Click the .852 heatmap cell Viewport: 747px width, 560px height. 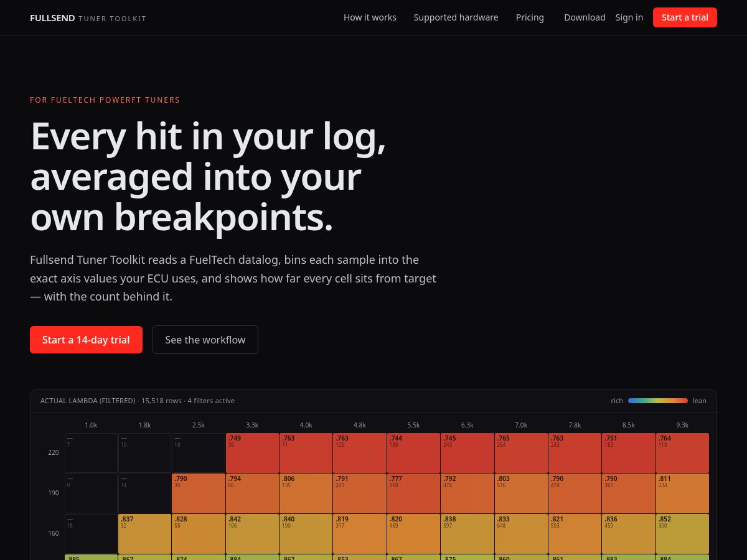682,534
